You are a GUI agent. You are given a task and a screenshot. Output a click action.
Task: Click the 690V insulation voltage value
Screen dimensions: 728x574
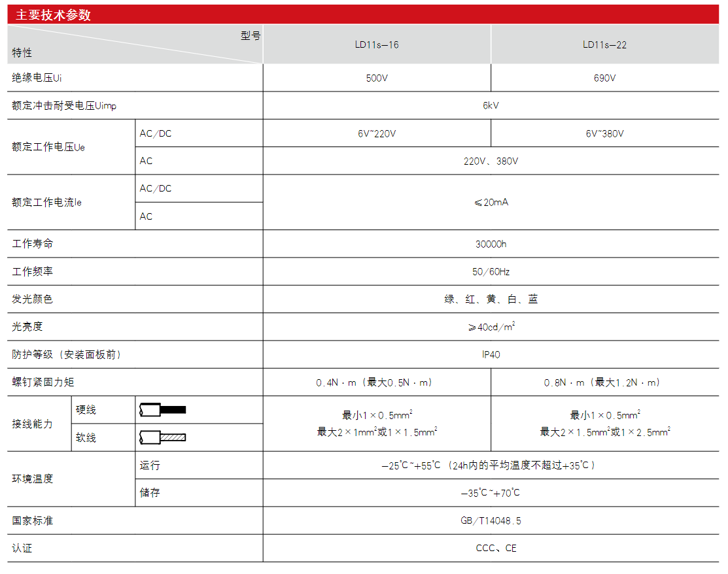604,78
